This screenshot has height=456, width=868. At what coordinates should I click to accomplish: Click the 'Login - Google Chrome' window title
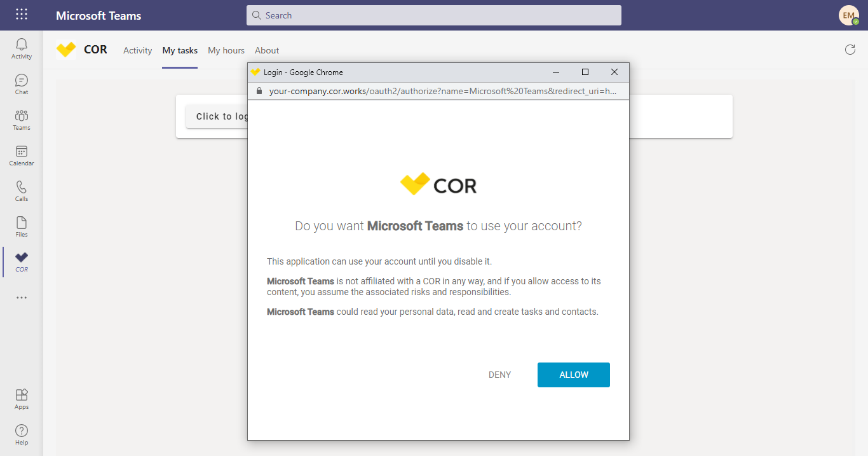tap(303, 73)
